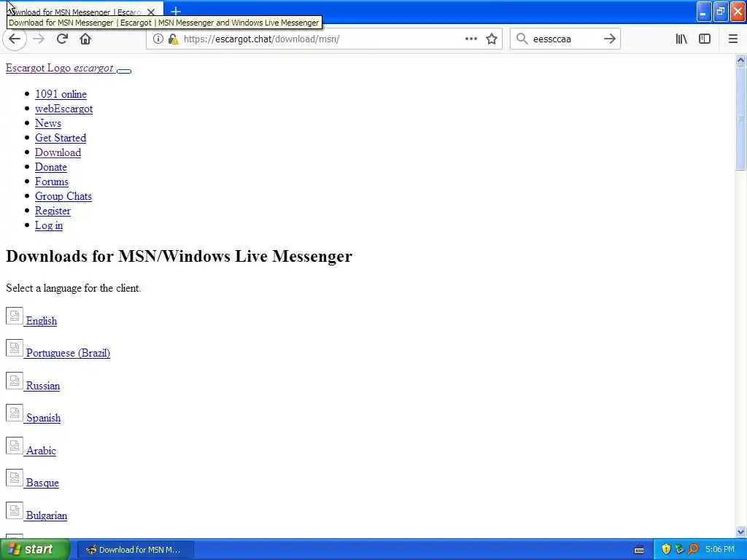
Task: Toggle the sidebar view icon
Action: 705,39
